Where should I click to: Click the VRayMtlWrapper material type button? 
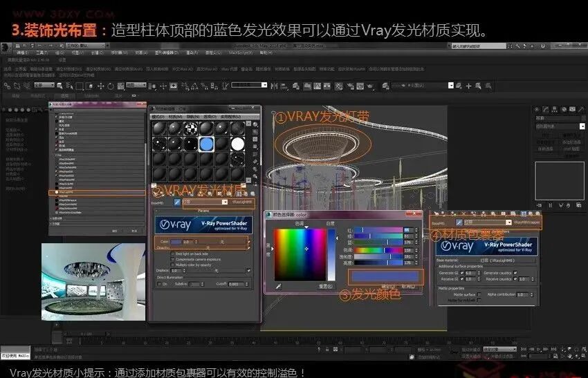coord(526,223)
